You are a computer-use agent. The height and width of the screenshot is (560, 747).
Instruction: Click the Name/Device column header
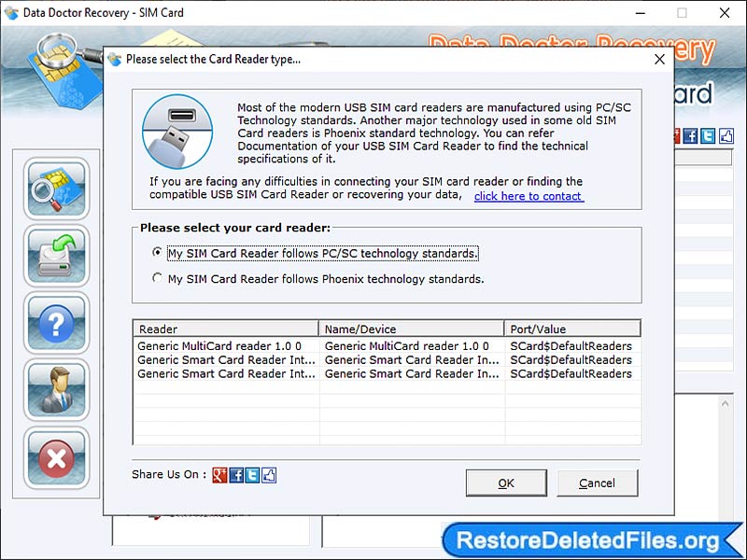[x=411, y=329]
